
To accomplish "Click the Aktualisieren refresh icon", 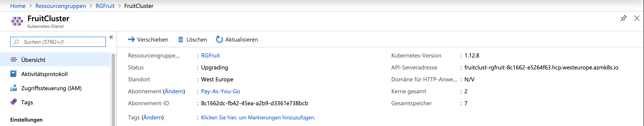I will click(219, 39).
